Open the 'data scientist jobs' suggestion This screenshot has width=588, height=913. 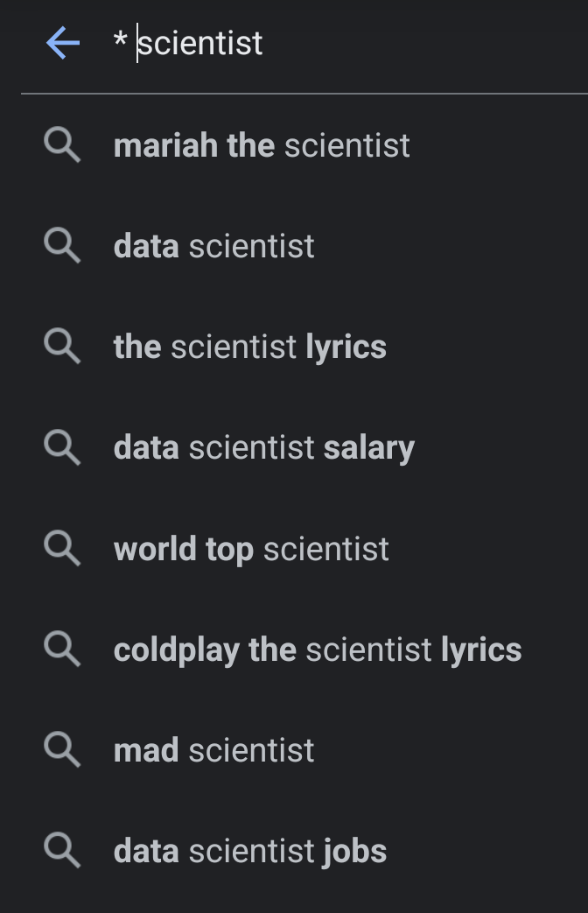pyautogui.click(x=250, y=851)
